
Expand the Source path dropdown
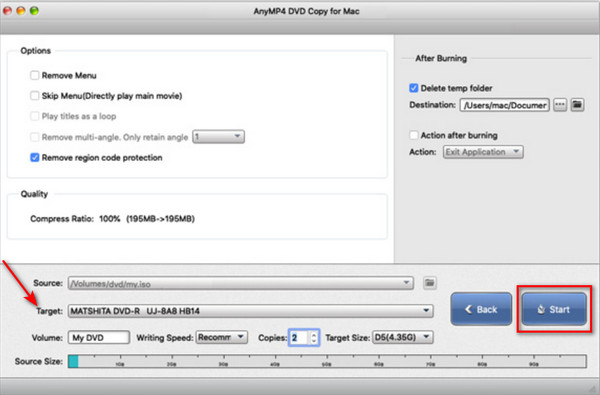pyautogui.click(x=241, y=283)
